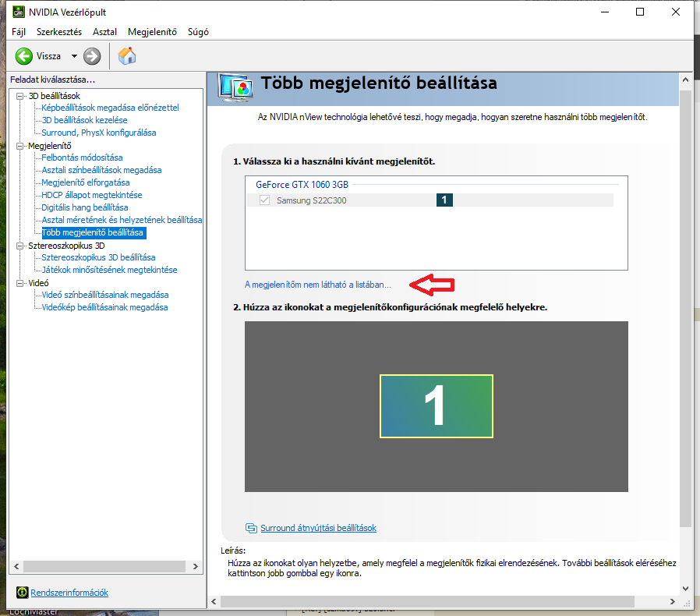Select Videókép beállításainak megadása
The width and height of the screenshot is (700, 616).
pos(104,308)
